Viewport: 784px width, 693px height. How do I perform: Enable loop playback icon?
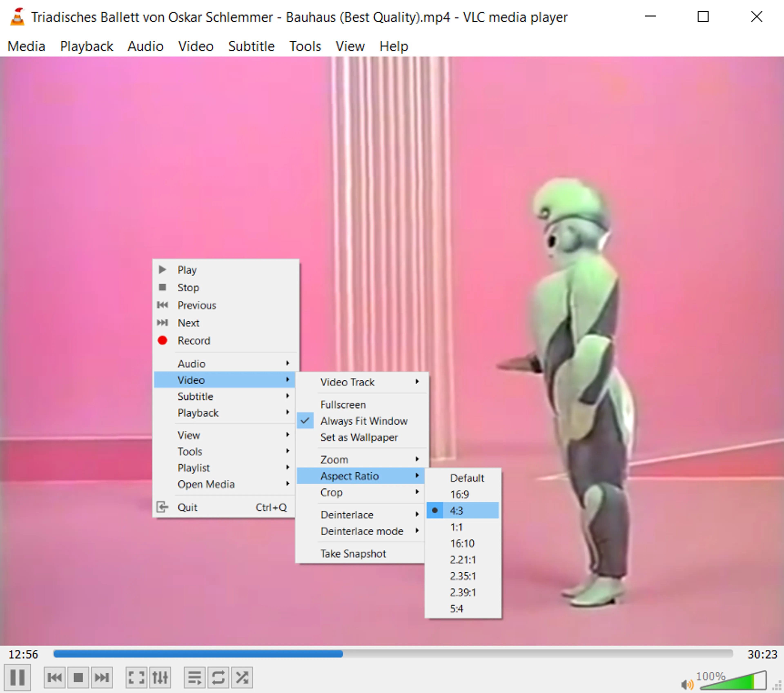218,677
